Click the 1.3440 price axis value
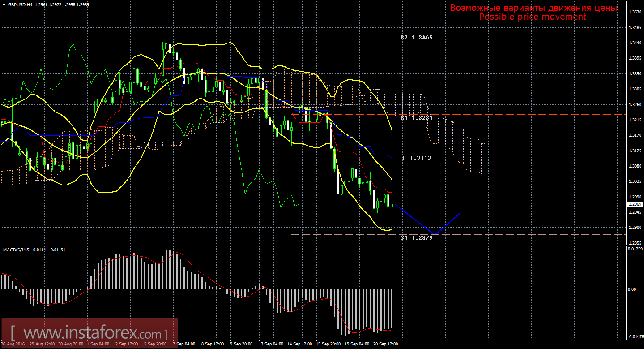This screenshot has height=349, width=644. coord(635,43)
